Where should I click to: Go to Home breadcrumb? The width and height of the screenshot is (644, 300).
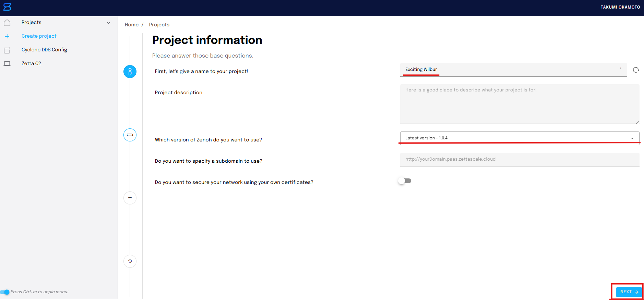[x=132, y=25]
